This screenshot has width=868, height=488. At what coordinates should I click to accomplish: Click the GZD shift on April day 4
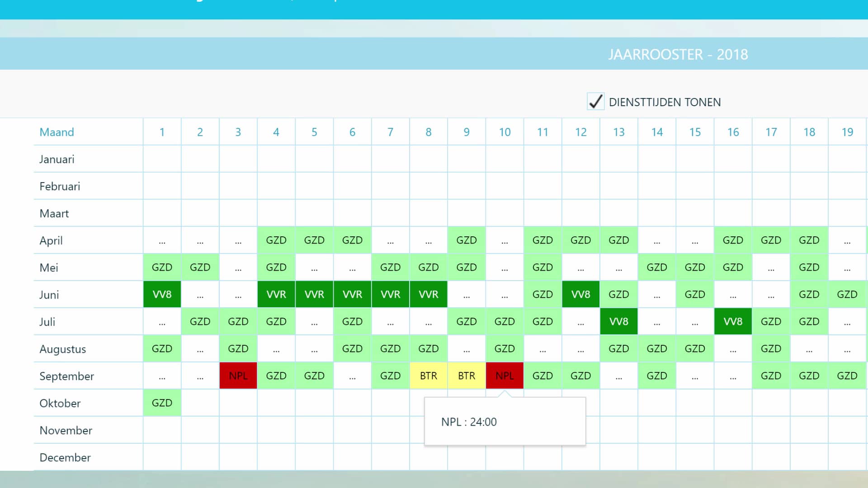click(276, 240)
